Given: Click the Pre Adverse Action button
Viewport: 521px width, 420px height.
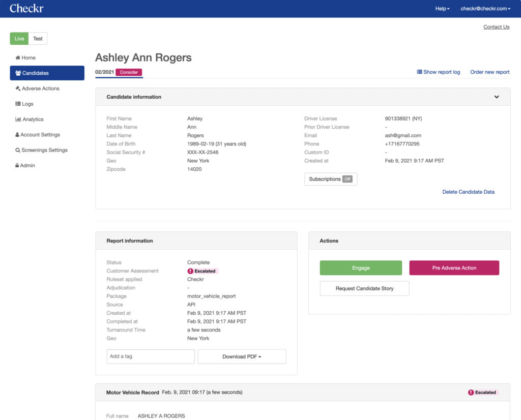Looking at the screenshot, I should point(454,268).
